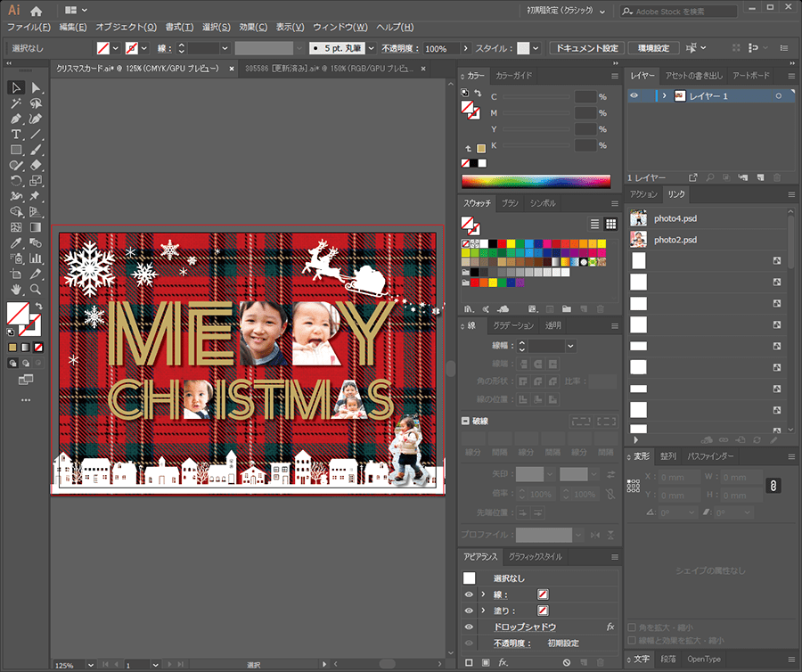Open the 初期設定 (クラシック) workspace dropdown

click(x=565, y=12)
